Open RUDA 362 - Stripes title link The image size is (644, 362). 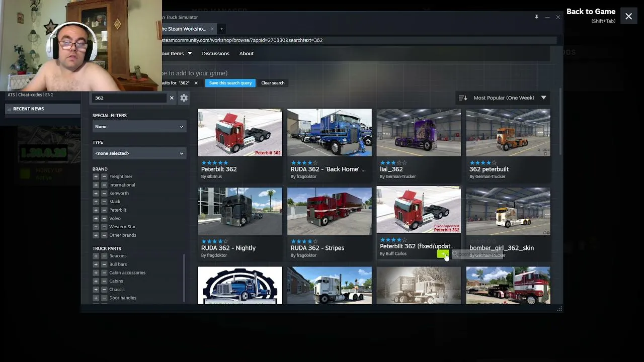click(x=317, y=248)
